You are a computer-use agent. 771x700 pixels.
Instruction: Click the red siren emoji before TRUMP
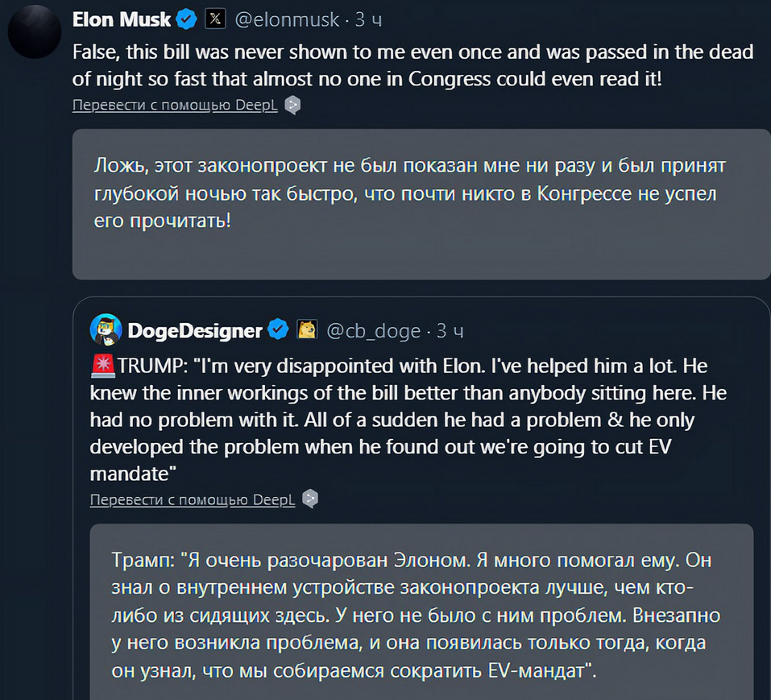103,366
